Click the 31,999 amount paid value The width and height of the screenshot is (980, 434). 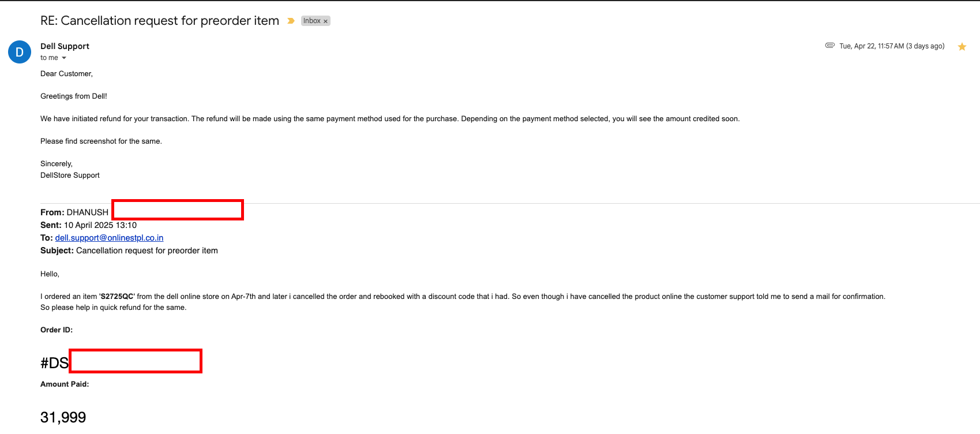[x=63, y=417]
